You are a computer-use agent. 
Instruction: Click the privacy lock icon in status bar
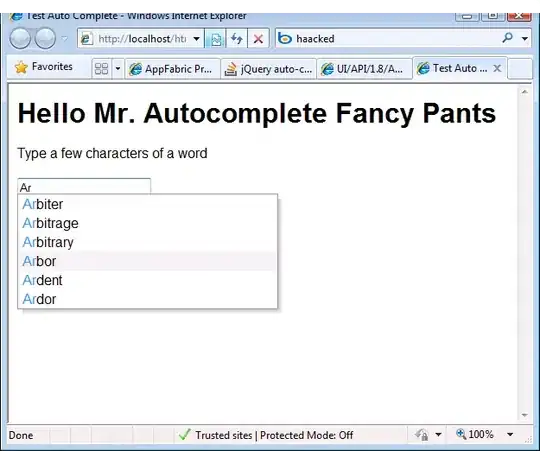pos(421,435)
